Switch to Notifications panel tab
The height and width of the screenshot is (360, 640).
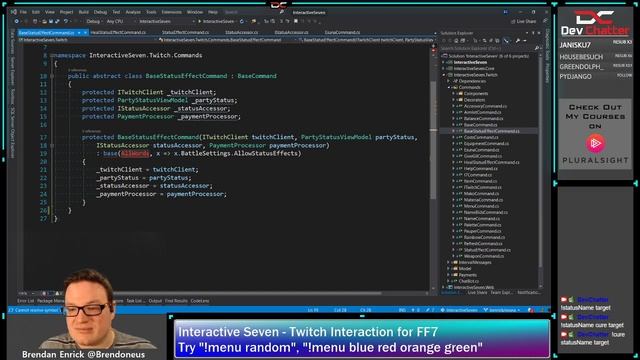click(x=529, y=293)
